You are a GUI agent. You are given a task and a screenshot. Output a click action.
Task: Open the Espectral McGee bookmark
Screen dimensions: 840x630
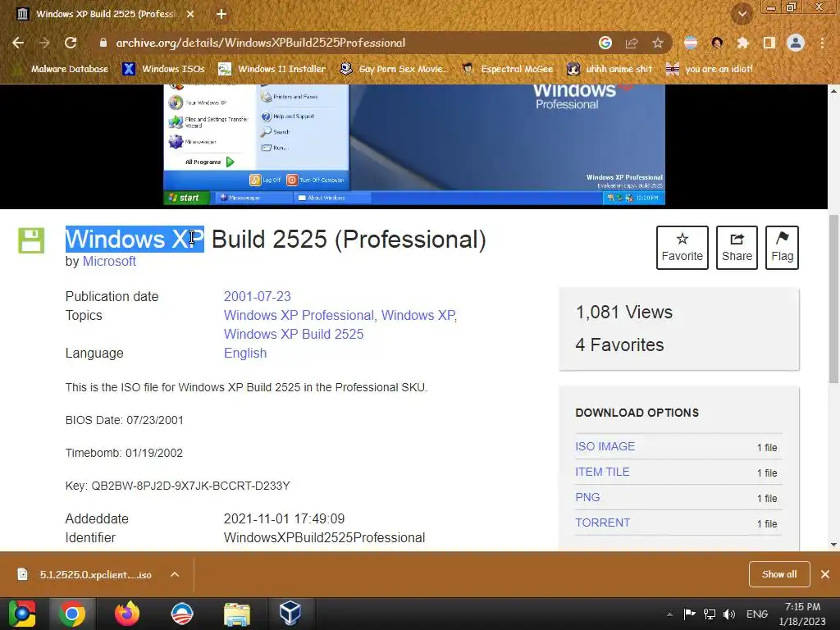click(x=507, y=69)
